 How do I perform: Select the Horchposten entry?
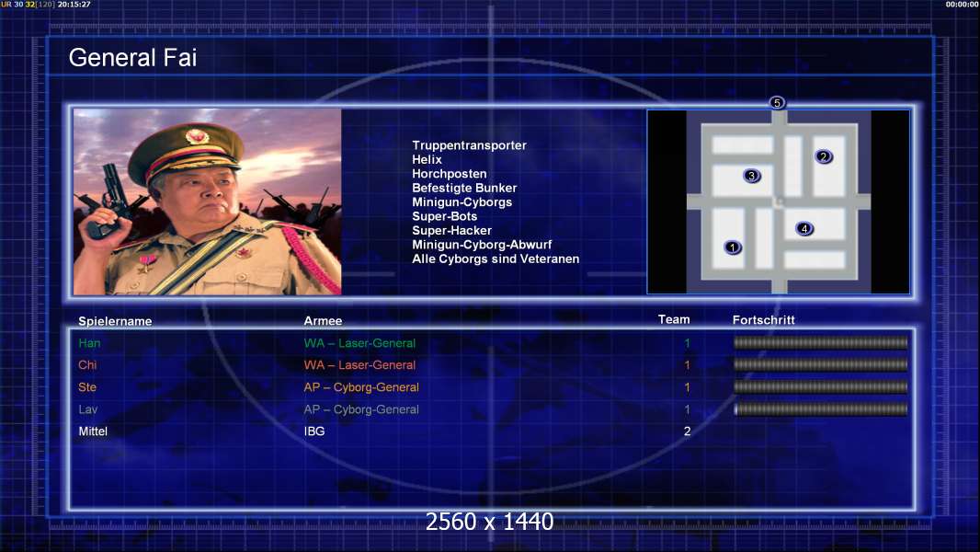(449, 174)
